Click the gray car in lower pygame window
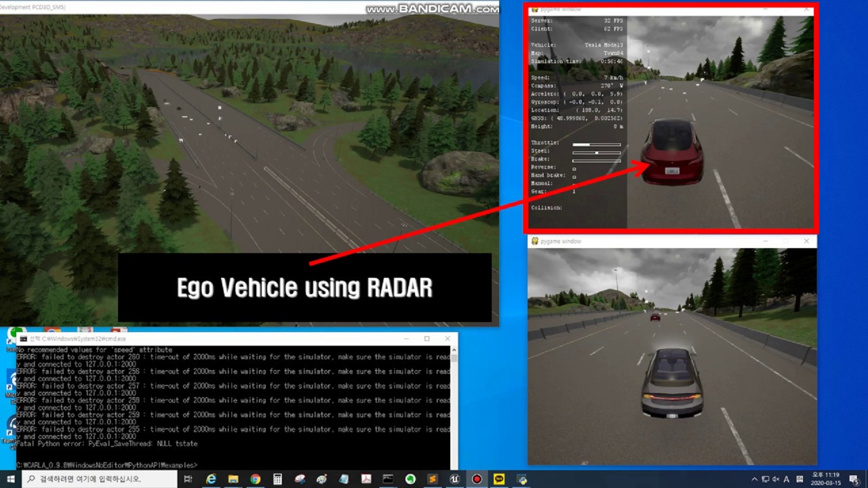 tap(671, 382)
